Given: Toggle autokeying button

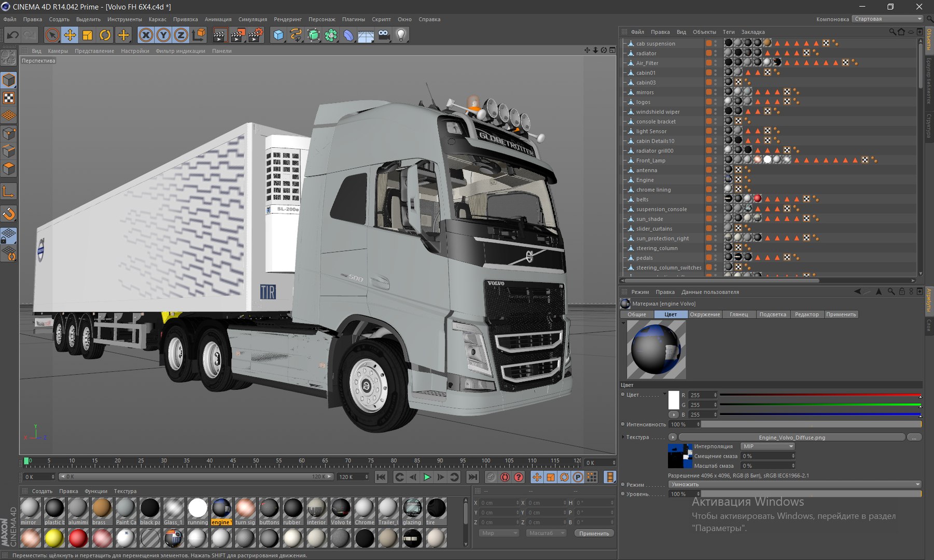Looking at the screenshot, I should tap(505, 477).
